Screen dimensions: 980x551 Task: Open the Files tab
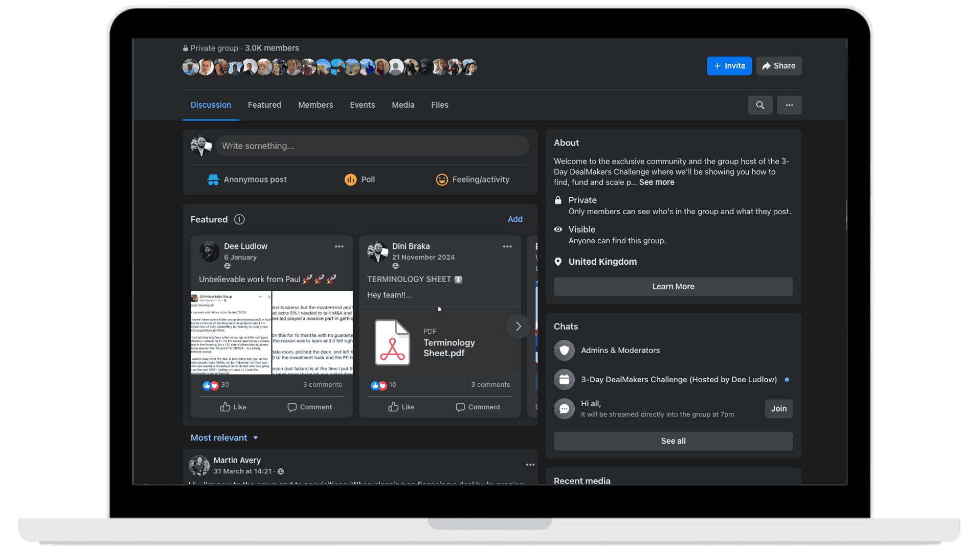[439, 105]
